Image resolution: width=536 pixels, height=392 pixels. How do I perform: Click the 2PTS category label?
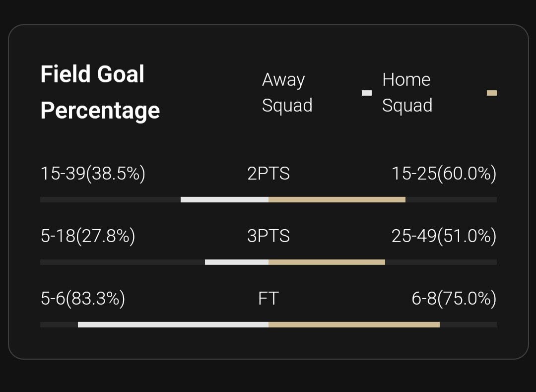click(x=268, y=174)
